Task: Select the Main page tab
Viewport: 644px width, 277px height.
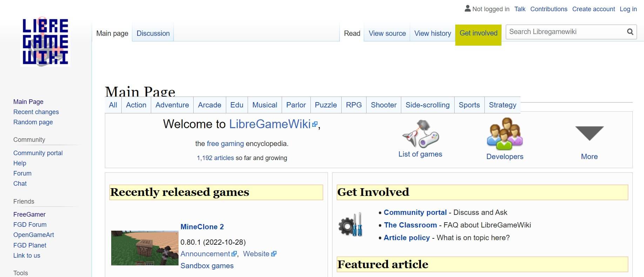Action: coord(112,33)
